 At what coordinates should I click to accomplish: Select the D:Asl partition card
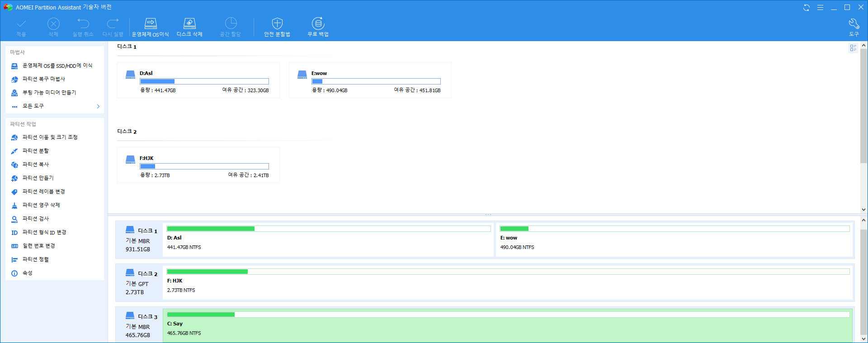point(198,80)
